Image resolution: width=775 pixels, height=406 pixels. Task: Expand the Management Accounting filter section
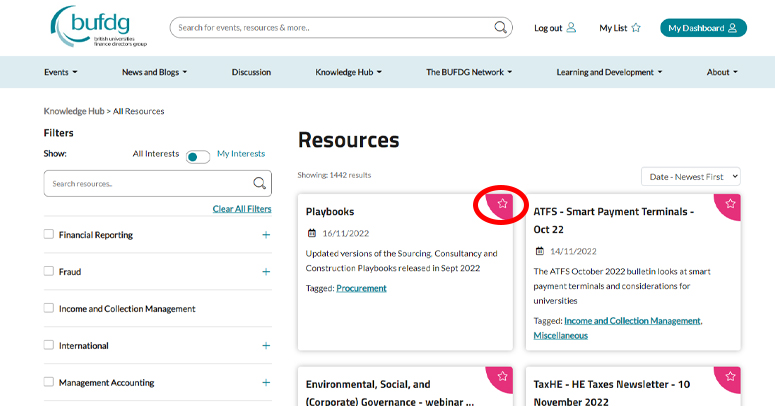(x=266, y=382)
